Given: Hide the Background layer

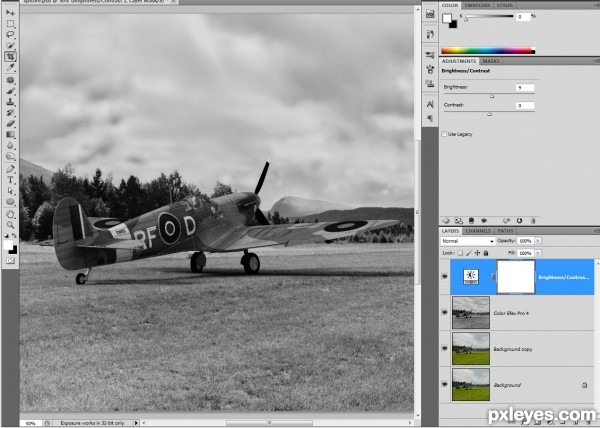Looking at the screenshot, I should click(x=445, y=384).
